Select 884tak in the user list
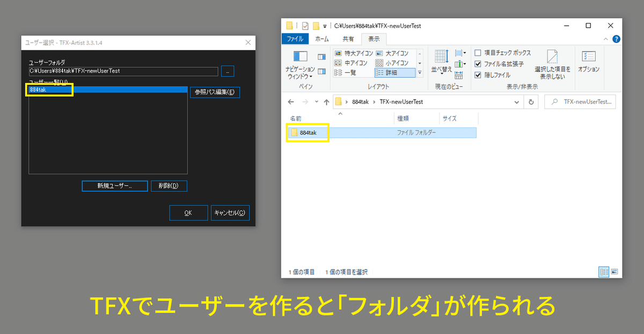644x334 pixels. pyautogui.click(x=108, y=90)
